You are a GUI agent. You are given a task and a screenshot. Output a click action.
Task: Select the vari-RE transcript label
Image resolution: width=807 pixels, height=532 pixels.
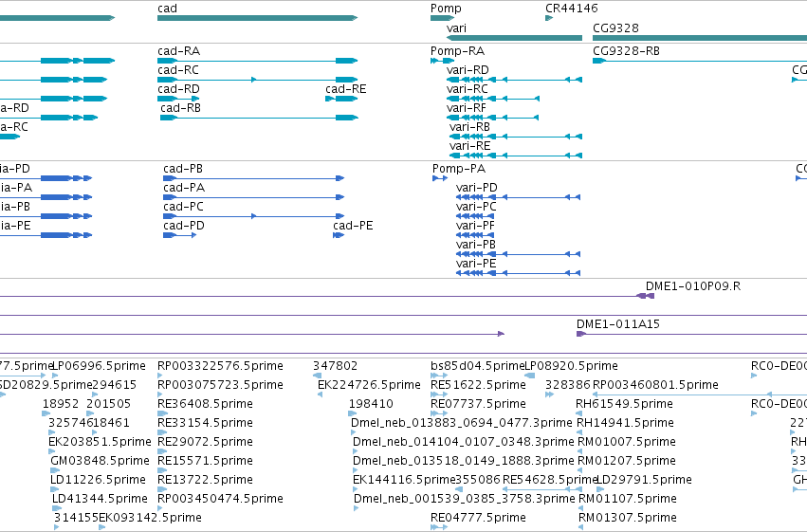(469, 146)
